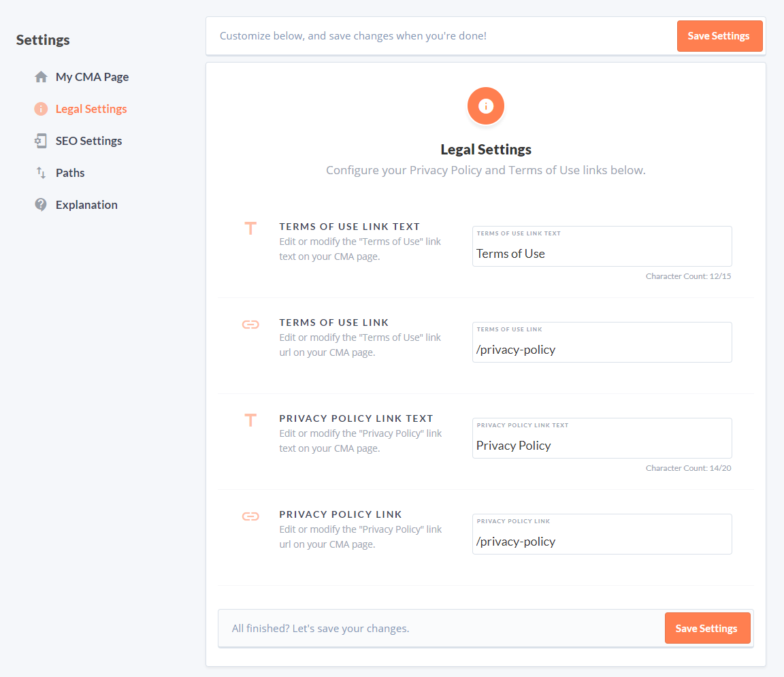Open the Explanation section

[86, 205]
